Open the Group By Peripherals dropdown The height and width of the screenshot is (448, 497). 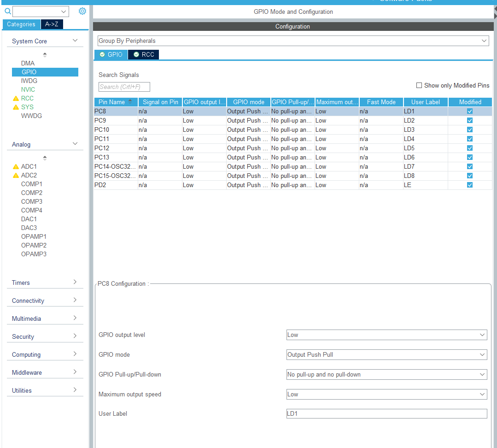pos(293,41)
